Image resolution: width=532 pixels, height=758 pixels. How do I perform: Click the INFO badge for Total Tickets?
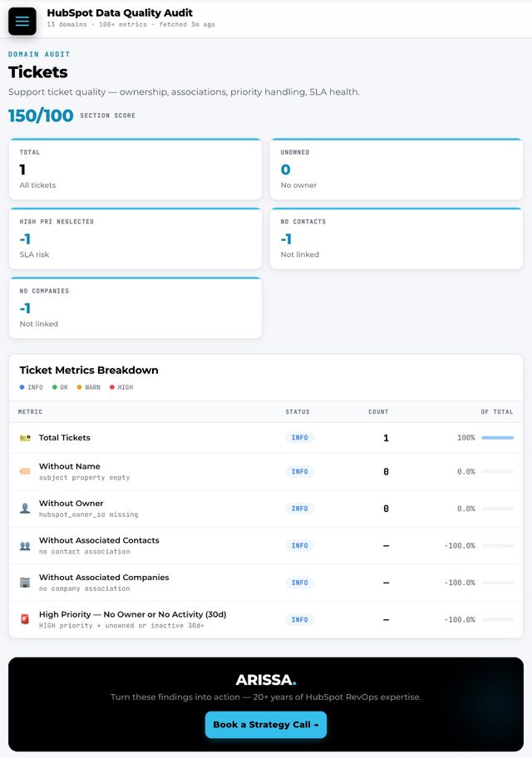coord(299,438)
